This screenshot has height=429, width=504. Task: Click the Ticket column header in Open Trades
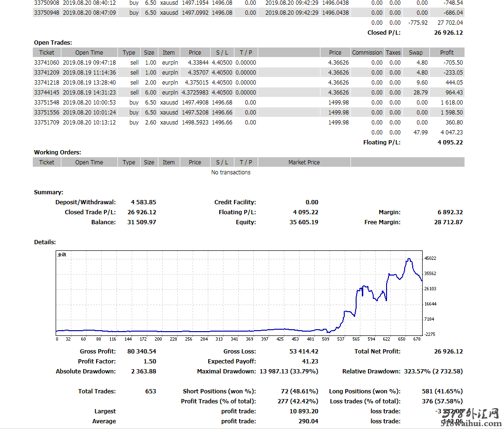tap(47, 53)
